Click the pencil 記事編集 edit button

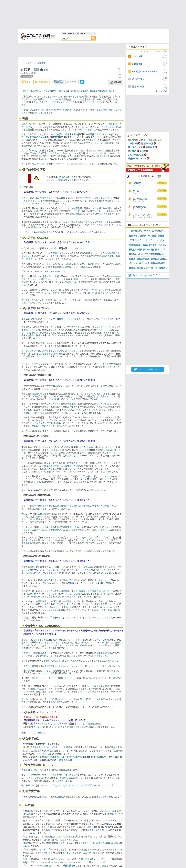(x=115, y=82)
